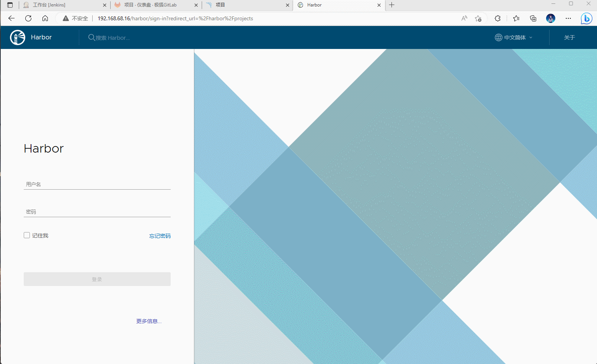Click the browser address bar URL

(x=175, y=18)
